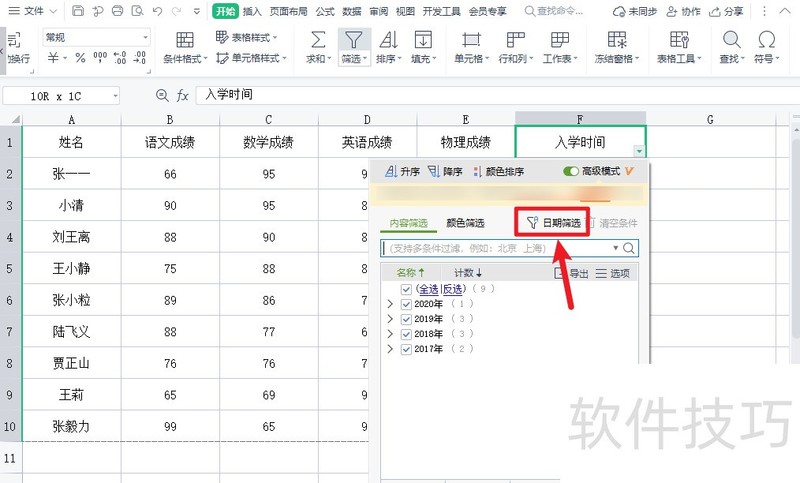This screenshot has width=800, height=483.
Task: Open the name box dropdown showing 10R x 1C
Action: (x=116, y=96)
